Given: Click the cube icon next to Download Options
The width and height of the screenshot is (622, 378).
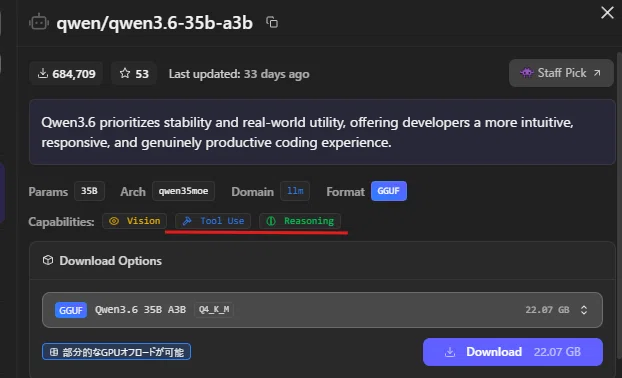Looking at the screenshot, I should pyautogui.click(x=48, y=260).
